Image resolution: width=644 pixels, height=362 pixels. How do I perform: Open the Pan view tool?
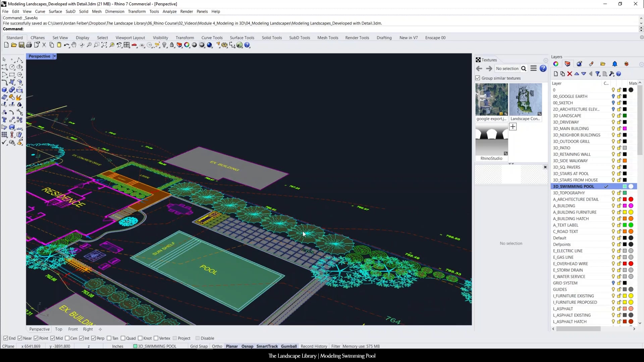coord(74,45)
